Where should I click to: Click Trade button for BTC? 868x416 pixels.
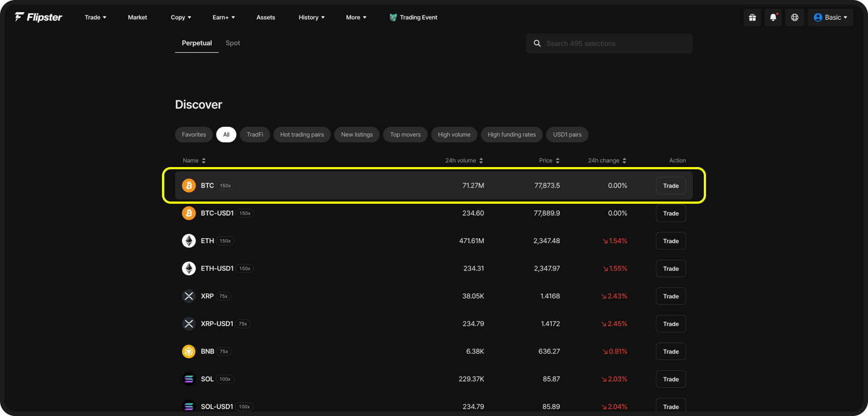click(671, 186)
